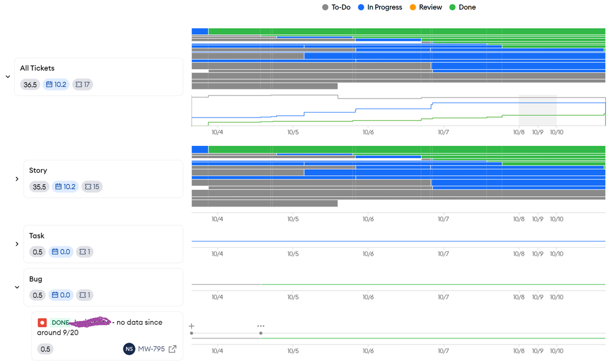Click the 0.5 points badge in Task

pyautogui.click(x=37, y=252)
